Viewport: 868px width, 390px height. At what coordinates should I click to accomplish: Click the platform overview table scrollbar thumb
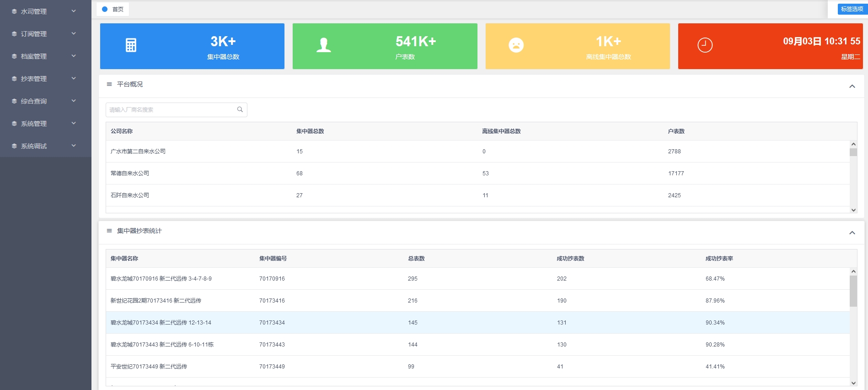point(853,152)
